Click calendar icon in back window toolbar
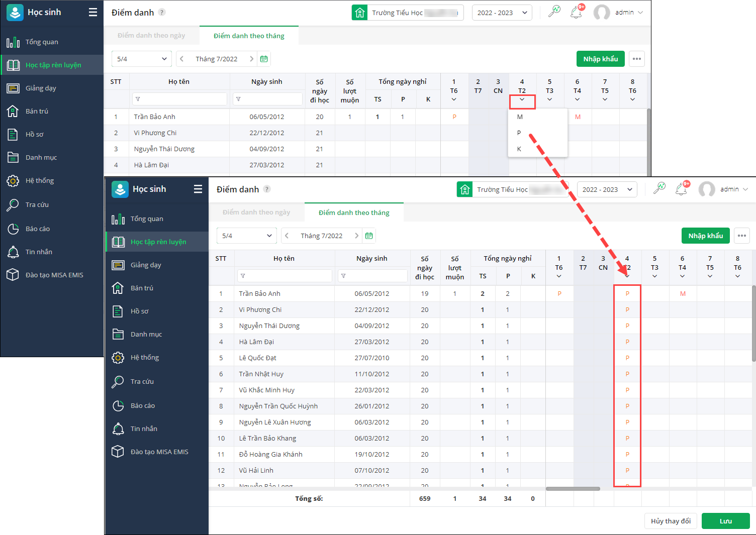 click(264, 59)
